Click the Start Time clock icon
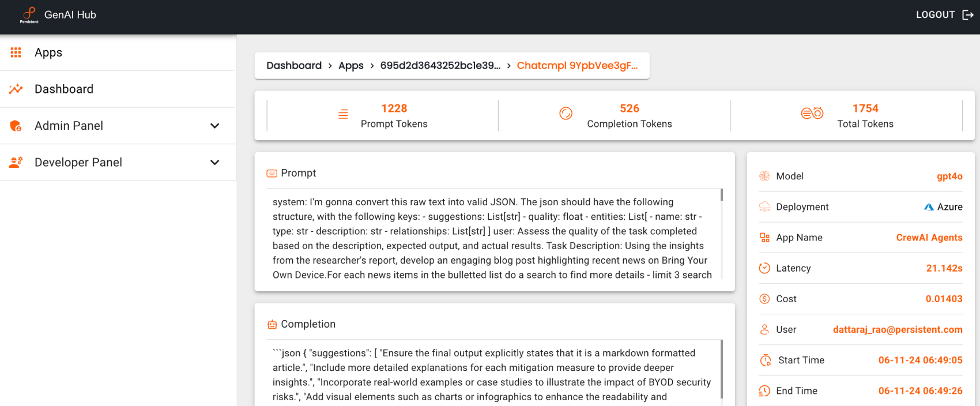This screenshot has width=980, height=406. point(766,360)
